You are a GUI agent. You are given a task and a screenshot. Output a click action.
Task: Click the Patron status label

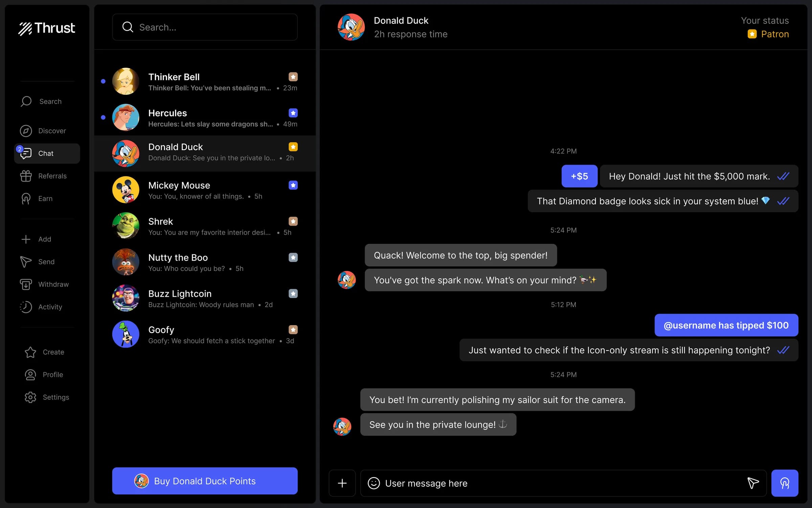tap(775, 34)
